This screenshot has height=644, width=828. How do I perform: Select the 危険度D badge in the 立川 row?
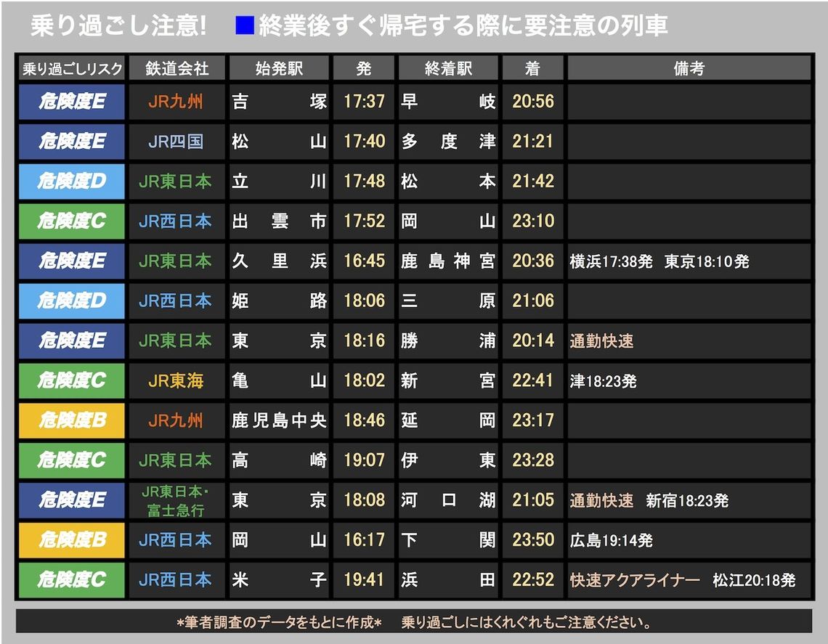tap(72, 181)
